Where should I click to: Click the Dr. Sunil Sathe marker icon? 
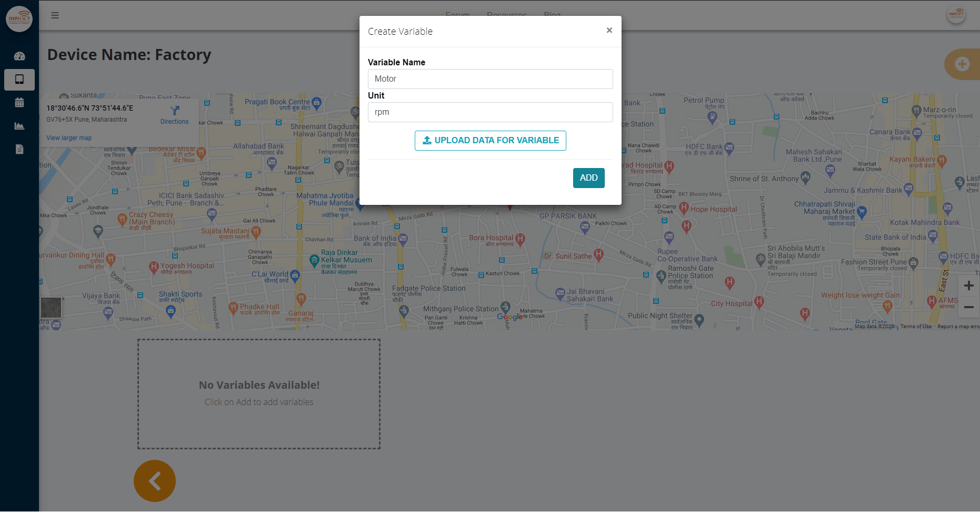pyautogui.click(x=598, y=254)
